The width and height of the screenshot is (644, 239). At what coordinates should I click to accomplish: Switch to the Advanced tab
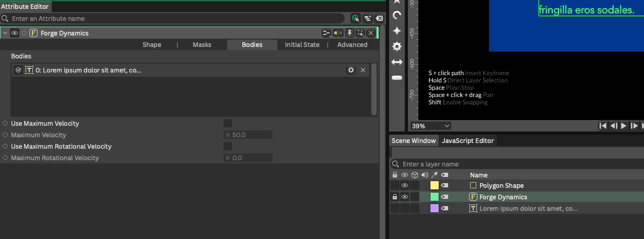[x=353, y=45]
